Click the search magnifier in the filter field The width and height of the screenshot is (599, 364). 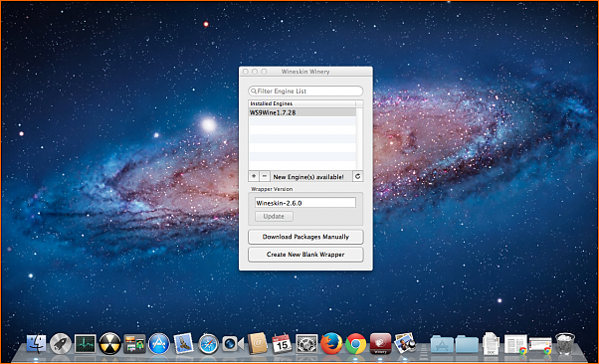pyautogui.click(x=254, y=91)
